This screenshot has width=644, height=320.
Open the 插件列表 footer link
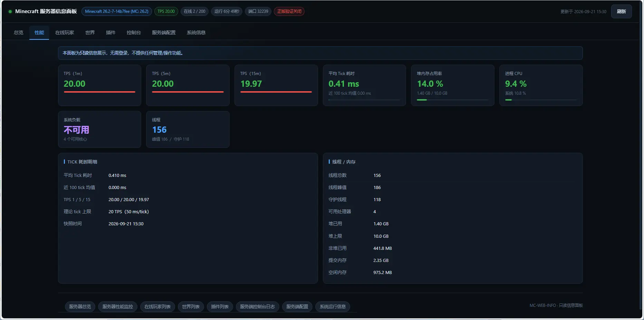point(220,307)
